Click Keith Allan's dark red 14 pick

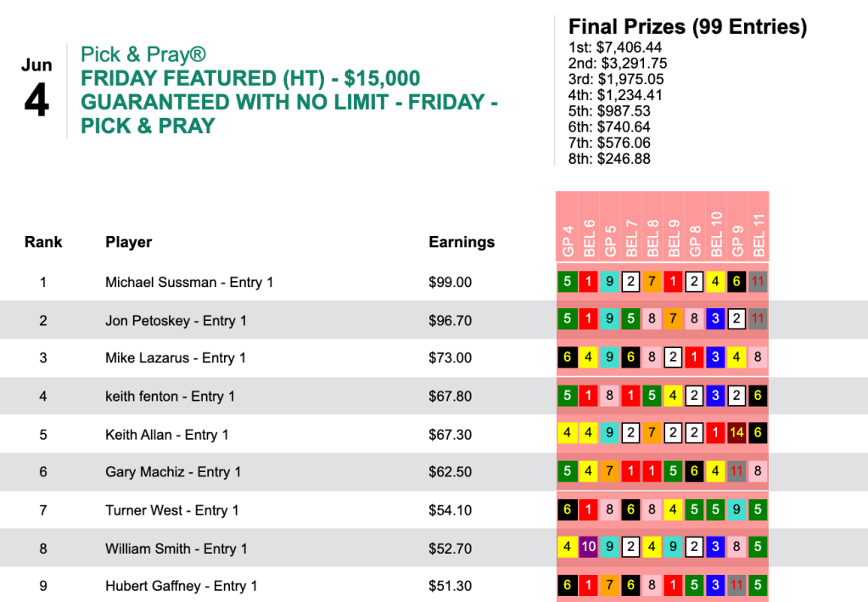pyautogui.click(x=737, y=434)
